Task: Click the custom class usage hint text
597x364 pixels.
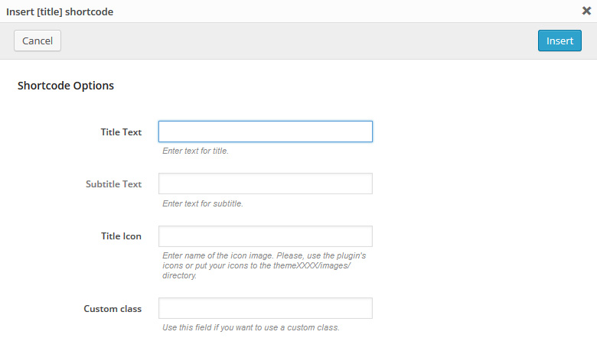Action: [x=250, y=327]
